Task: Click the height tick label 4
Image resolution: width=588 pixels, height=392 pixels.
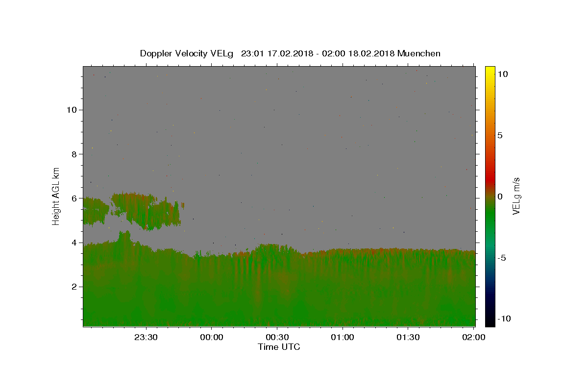Action: pyautogui.click(x=74, y=243)
